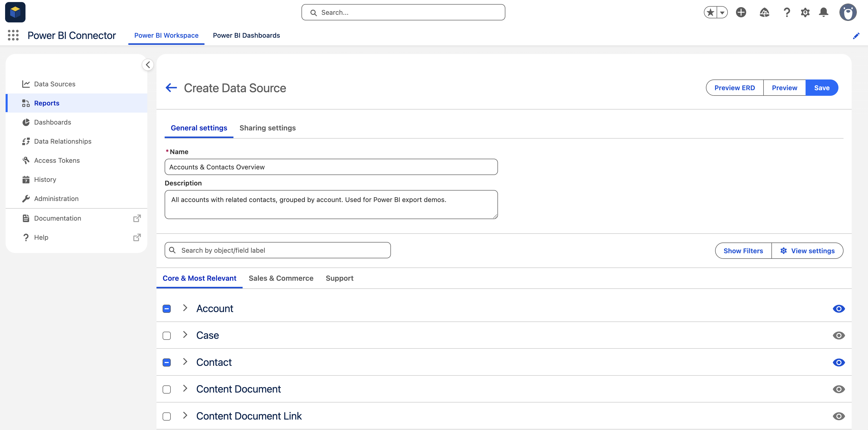Open the user profile avatar
The image size is (868, 430).
[848, 12]
